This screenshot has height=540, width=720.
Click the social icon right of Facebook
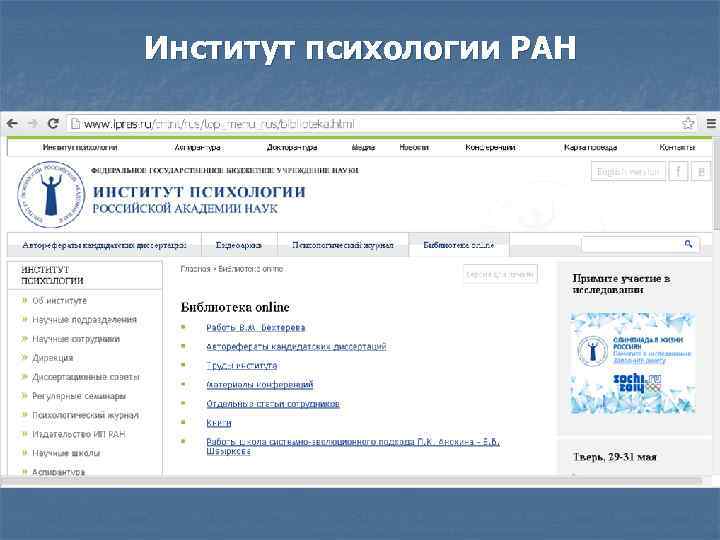(701, 172)
